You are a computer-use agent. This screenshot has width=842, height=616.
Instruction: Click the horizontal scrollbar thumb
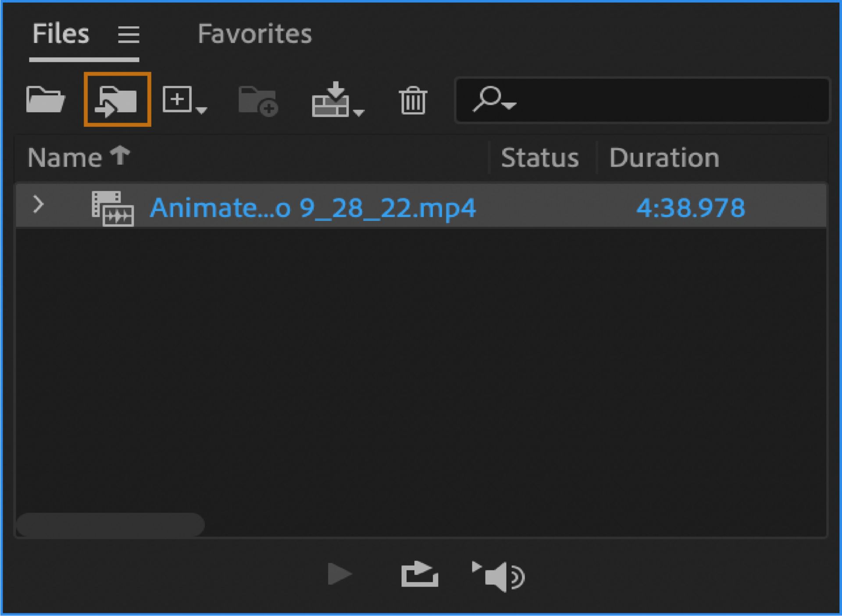(111, 524)
